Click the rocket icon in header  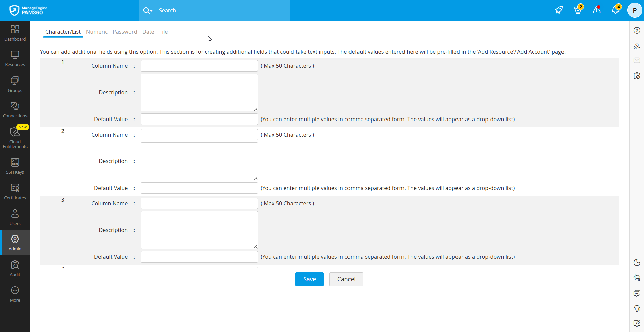click(x=559, y=10)
